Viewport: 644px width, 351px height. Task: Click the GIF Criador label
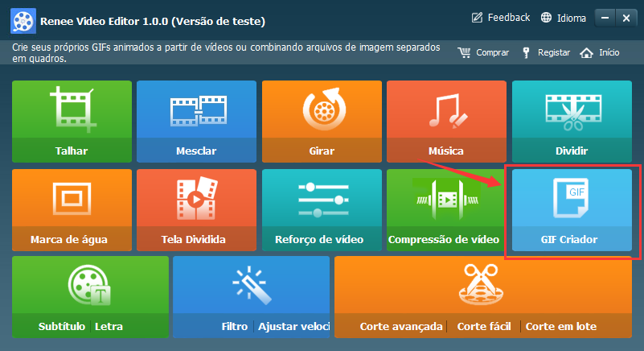click(569, 239)
